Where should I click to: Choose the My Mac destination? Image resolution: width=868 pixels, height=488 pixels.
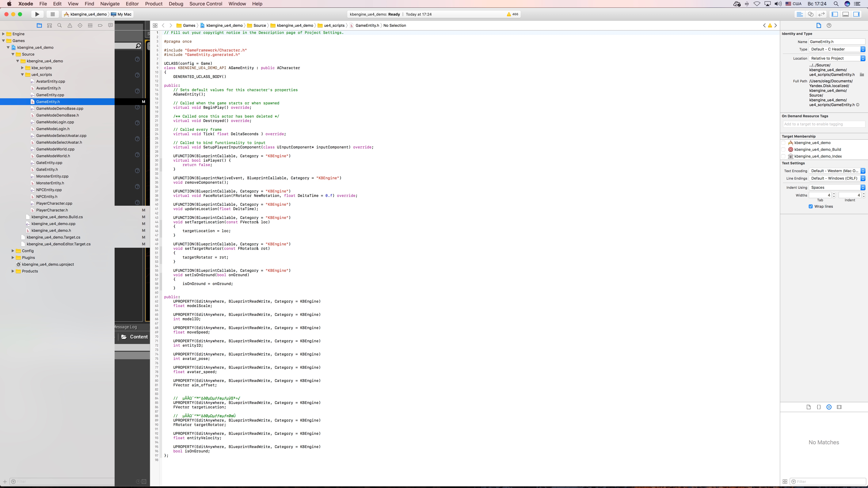click(x=121, y=14)
